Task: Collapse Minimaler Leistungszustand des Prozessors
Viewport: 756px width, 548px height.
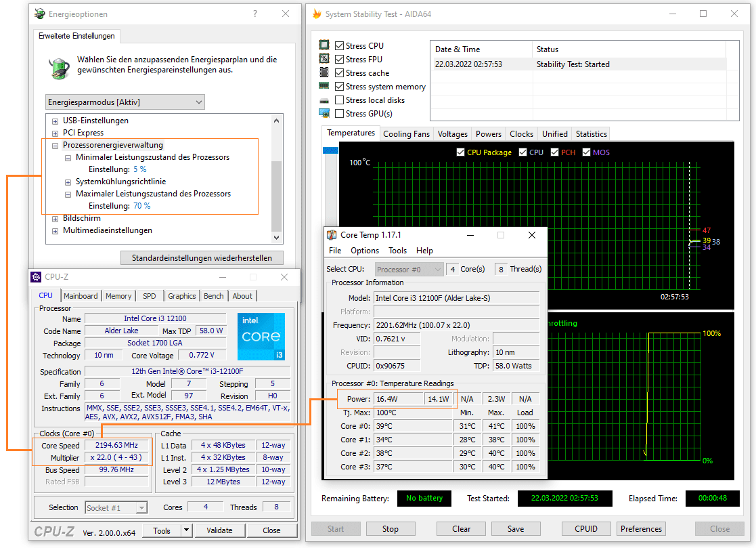Action: pos(68,158)
